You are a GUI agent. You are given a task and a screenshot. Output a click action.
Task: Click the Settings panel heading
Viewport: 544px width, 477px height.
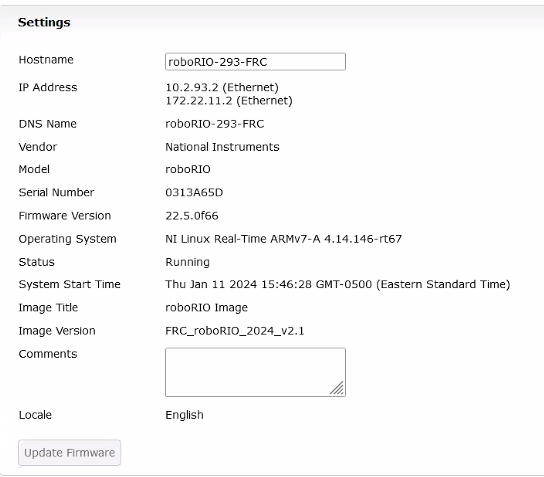pyautogui.click(x=44, y=22)
